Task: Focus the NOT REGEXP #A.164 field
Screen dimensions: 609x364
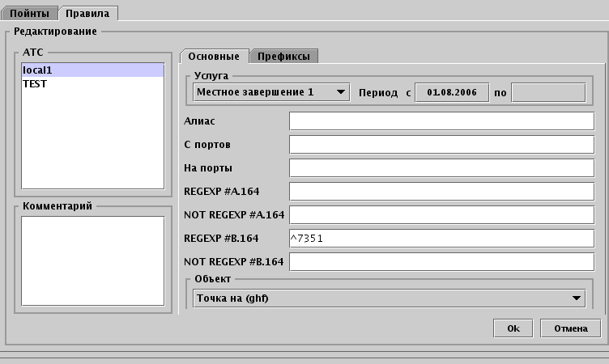Action: click(441, 215)
